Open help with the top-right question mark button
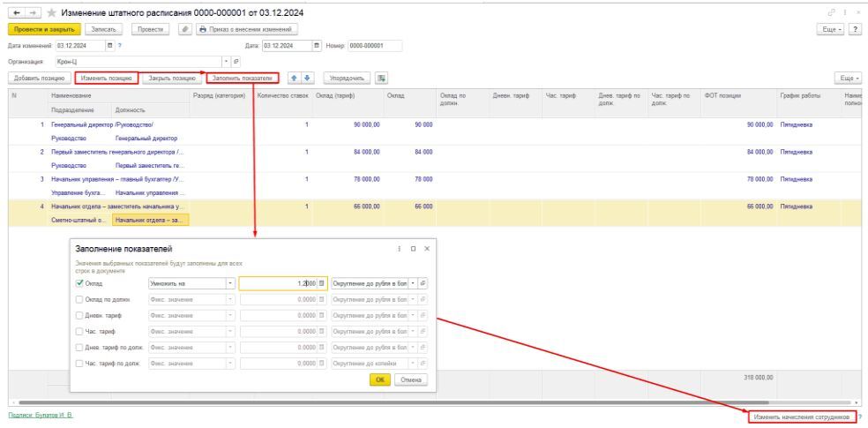The image size is (868, 428). point(856,29)
